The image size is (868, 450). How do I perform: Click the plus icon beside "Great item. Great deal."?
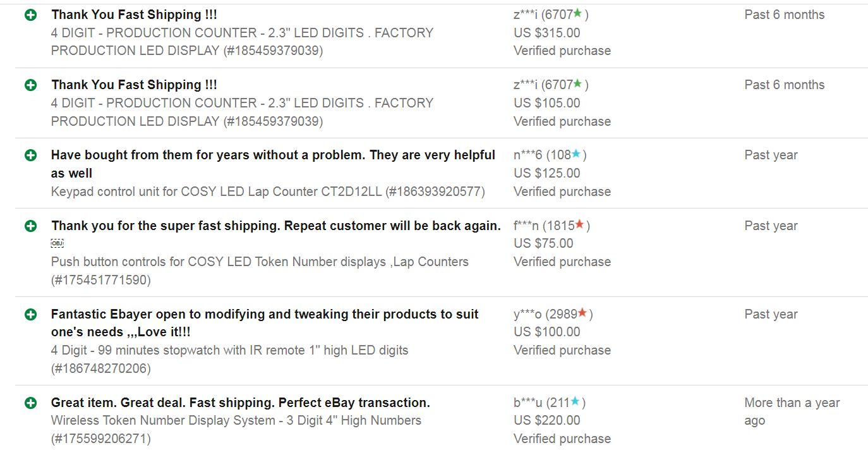30,403
